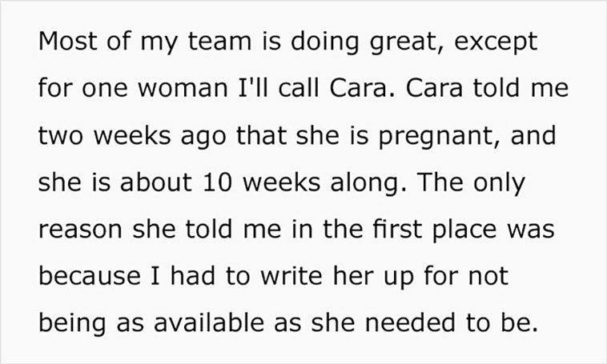Click the word "needed" in last line
Screen dimensions: 607x364
[410, 322]
